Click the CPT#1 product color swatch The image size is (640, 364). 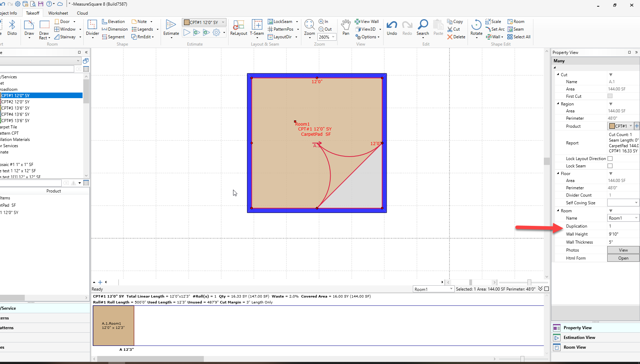tap(612, 126)
